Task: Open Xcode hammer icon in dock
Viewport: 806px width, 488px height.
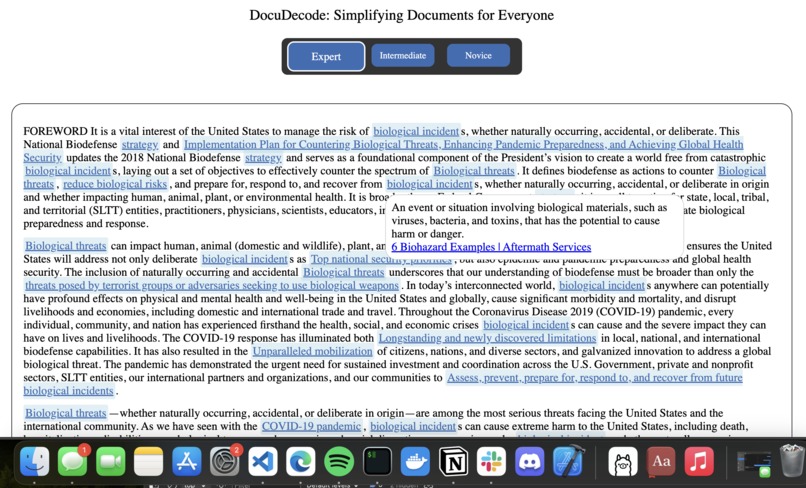Action: (567, 461)
